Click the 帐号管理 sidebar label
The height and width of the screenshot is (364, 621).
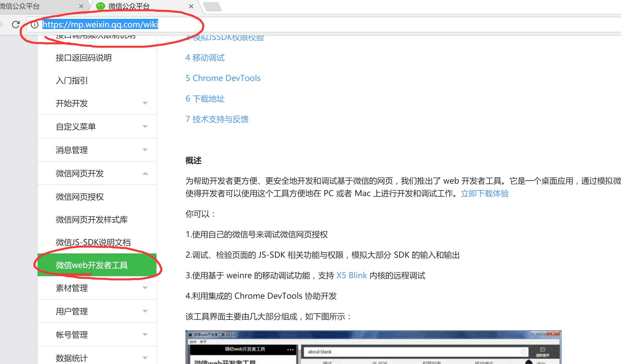[x=72, y=335]
